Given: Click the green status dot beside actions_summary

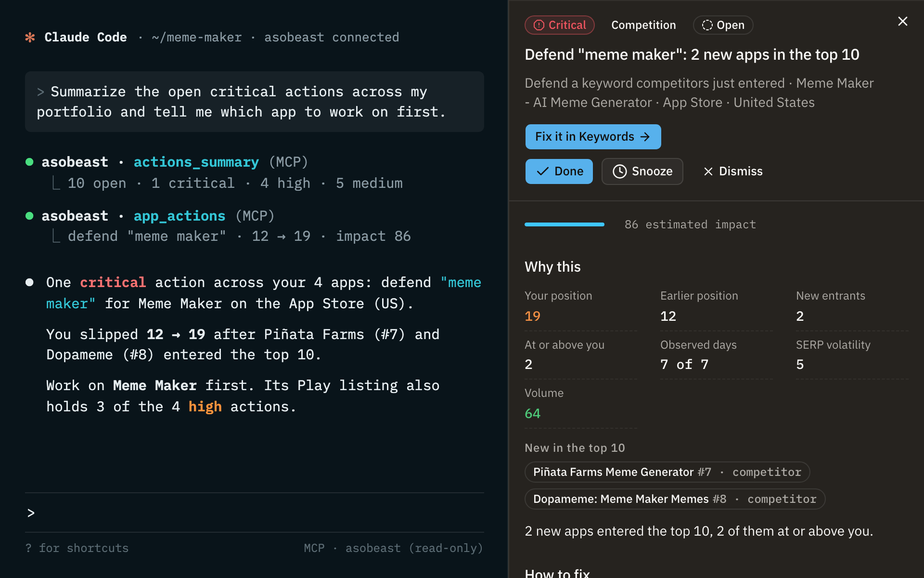Looking at the screenshot, I should 29,162.
